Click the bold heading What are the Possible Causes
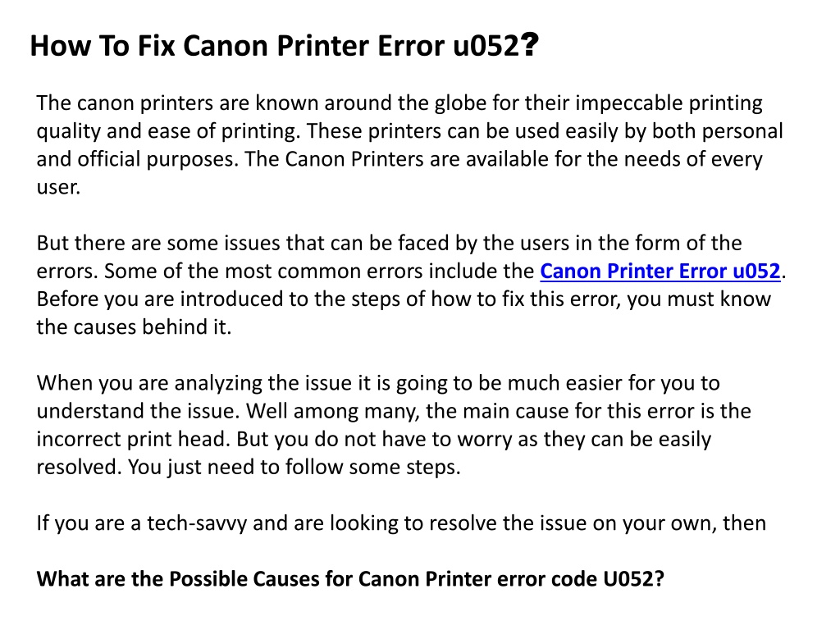This screenshot has width=840, height=630. [x=350, y=579]
